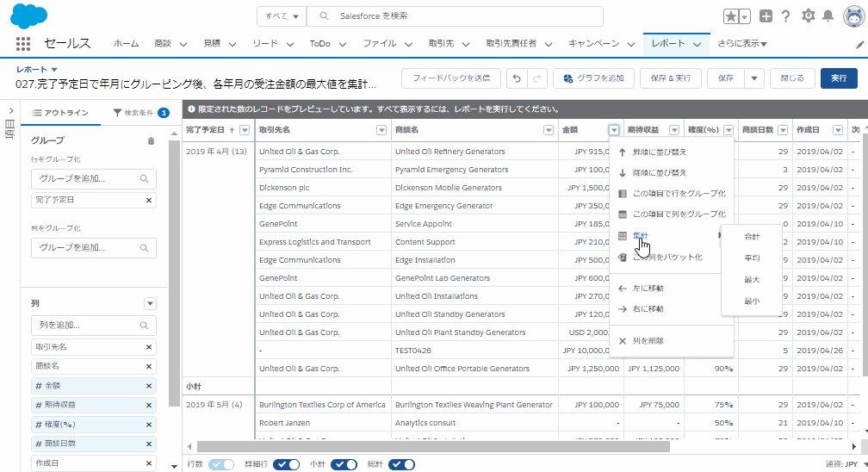This screenshot has width=868, height=472.
Task: Toggle 小計 subtotals switch
Action: coord(344,464)
